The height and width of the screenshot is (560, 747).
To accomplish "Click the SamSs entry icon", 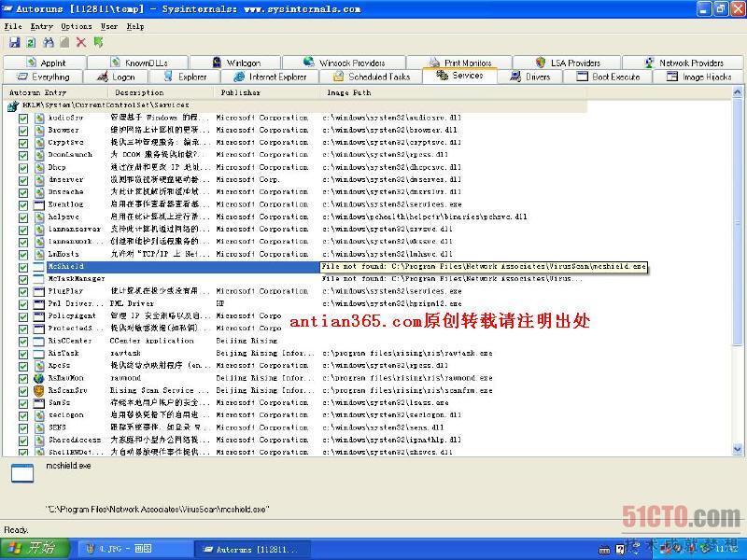I will click(x=39, y=403).
